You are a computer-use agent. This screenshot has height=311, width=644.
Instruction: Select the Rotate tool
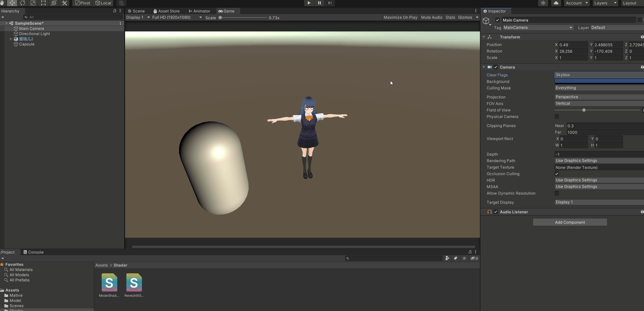(23, 3)
